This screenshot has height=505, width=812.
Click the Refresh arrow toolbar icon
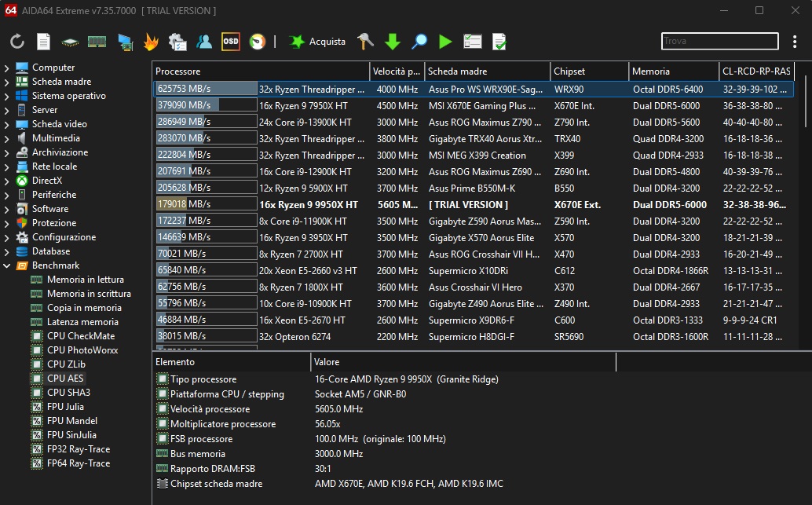(x=17, y=42)
